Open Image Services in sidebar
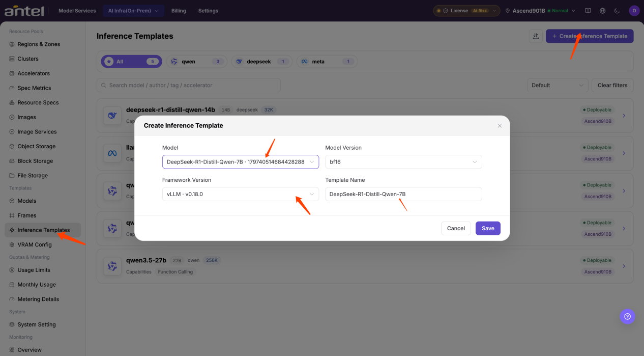Screen dimensions: 644x356 (43, 132)
